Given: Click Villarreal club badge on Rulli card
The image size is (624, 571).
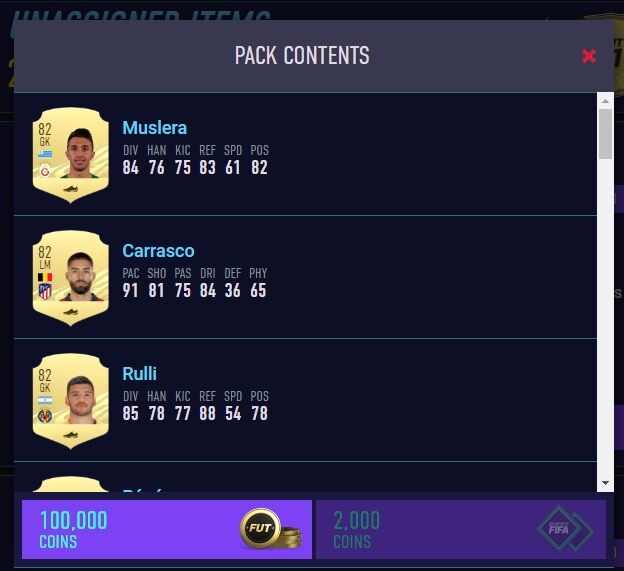Looking at the screenshot, I should (45, 416).
